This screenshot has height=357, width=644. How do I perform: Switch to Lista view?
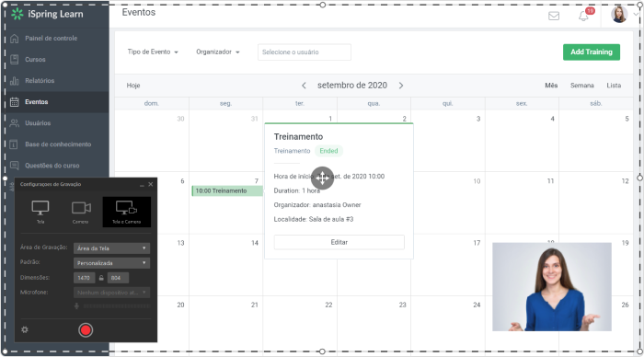(614, 86)
